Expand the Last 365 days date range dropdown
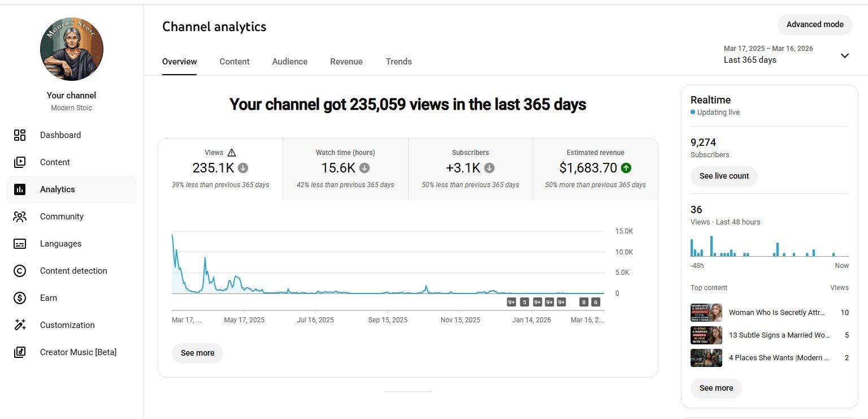The width and height of the screenshot is (868, 419). tap(844, 55)
